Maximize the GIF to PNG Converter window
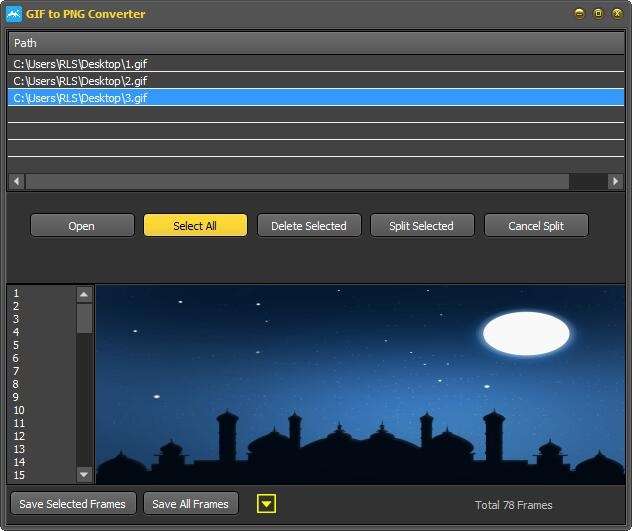632x531 pixels. 598,14
